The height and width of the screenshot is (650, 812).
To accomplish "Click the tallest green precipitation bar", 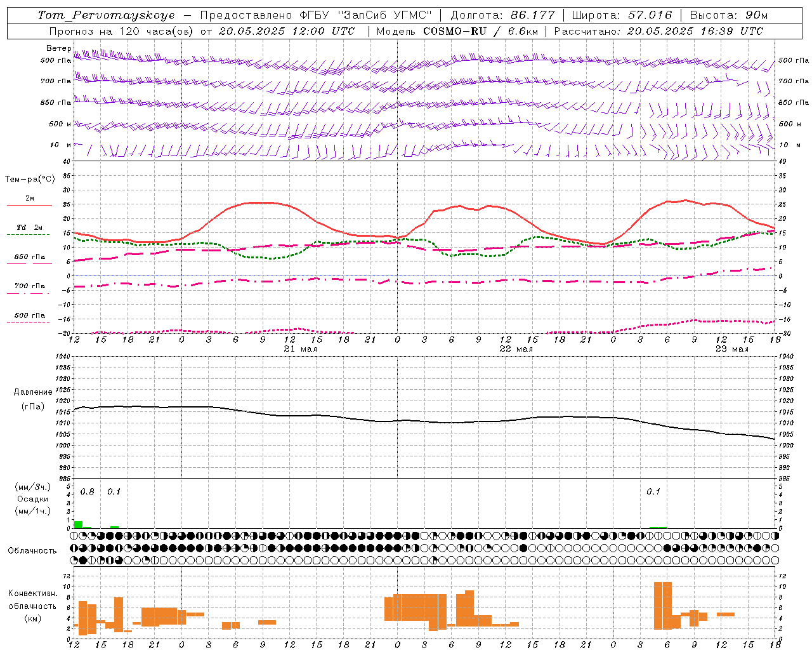I will click(x=78, y=524).
